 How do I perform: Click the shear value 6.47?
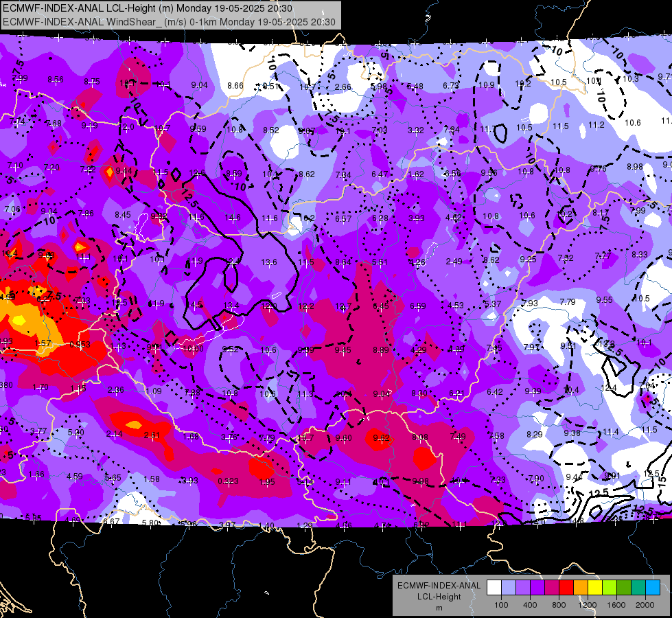point(380,174)
